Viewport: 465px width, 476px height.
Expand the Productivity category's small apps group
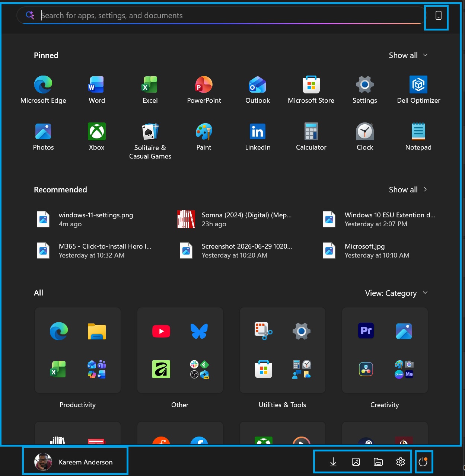(97, 369)
